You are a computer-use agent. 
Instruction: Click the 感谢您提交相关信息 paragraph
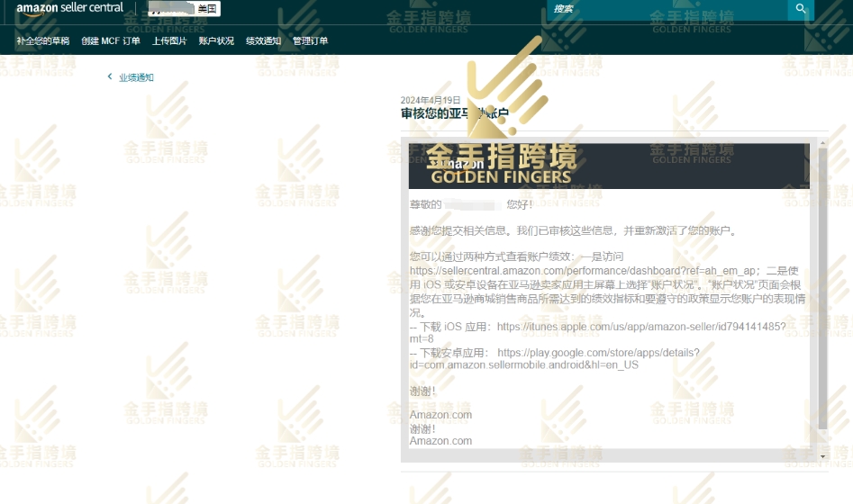pyautogui.click(x=574, y=230)
